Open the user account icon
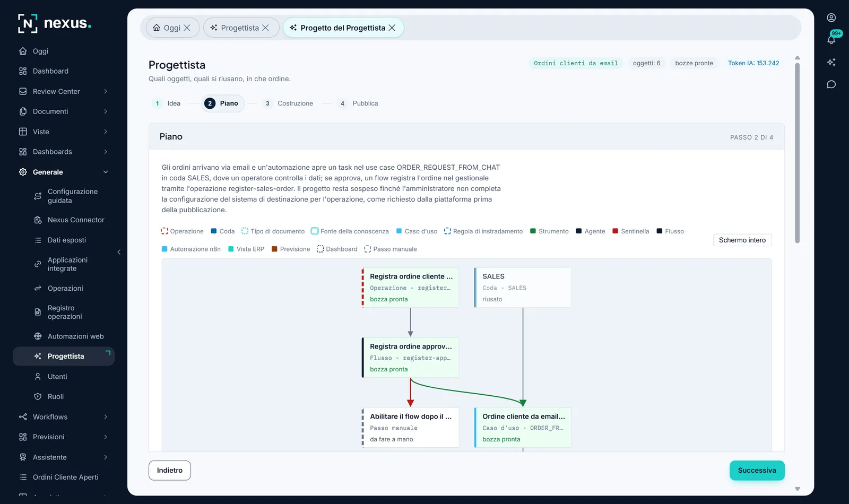Screen dimensions: 849x504 coord(831,18)
